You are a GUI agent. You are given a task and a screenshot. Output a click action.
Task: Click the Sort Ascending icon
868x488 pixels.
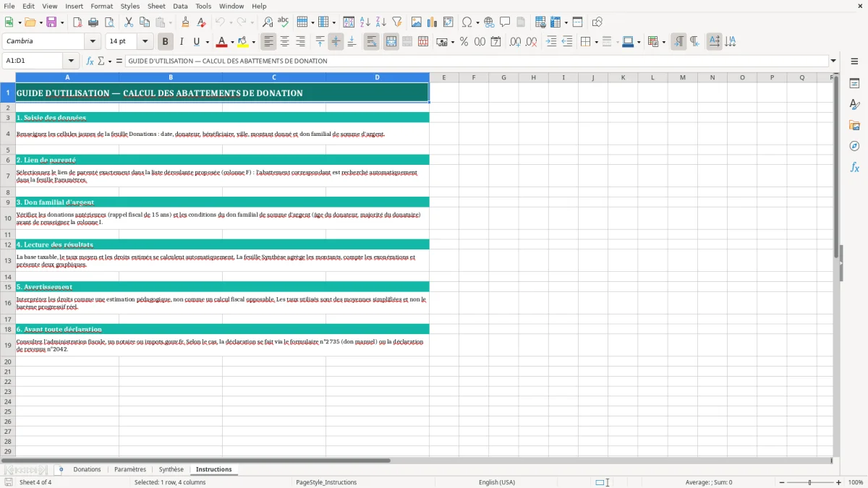point(365,22)
